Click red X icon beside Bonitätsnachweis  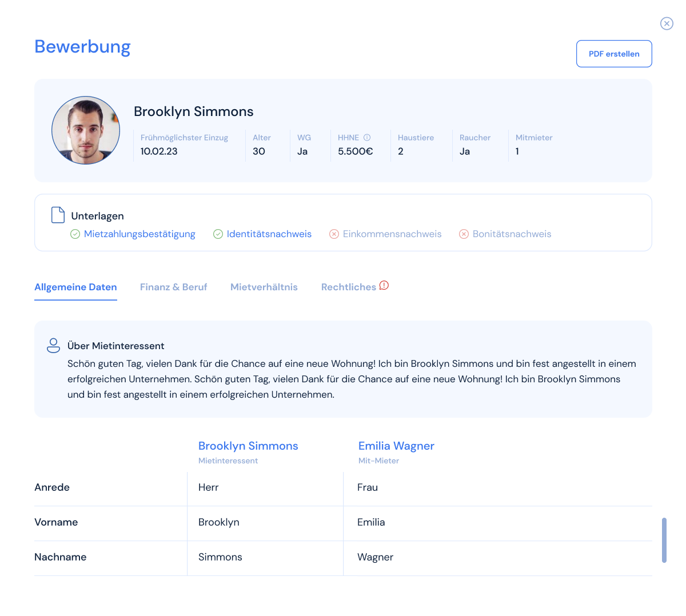(x=464, y=234)
